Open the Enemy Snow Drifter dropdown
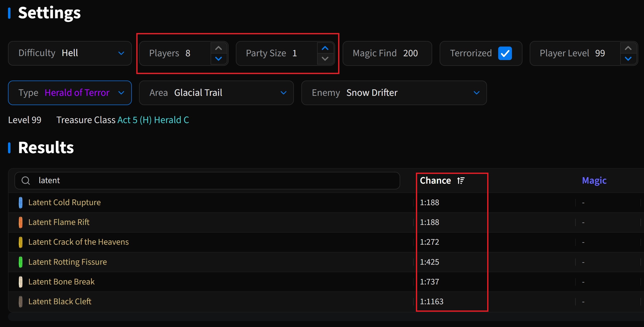This screenshot has width=644, height=327. (x=394, y=93)
